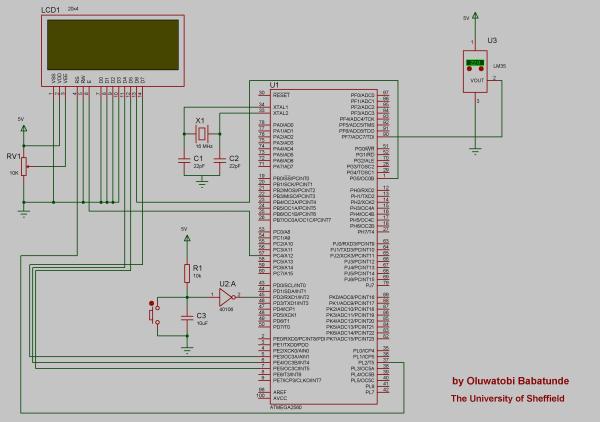The image size is (600, 422).
Task: Select the RV1 potentiometer symbol
Action: tap(24, 166)
